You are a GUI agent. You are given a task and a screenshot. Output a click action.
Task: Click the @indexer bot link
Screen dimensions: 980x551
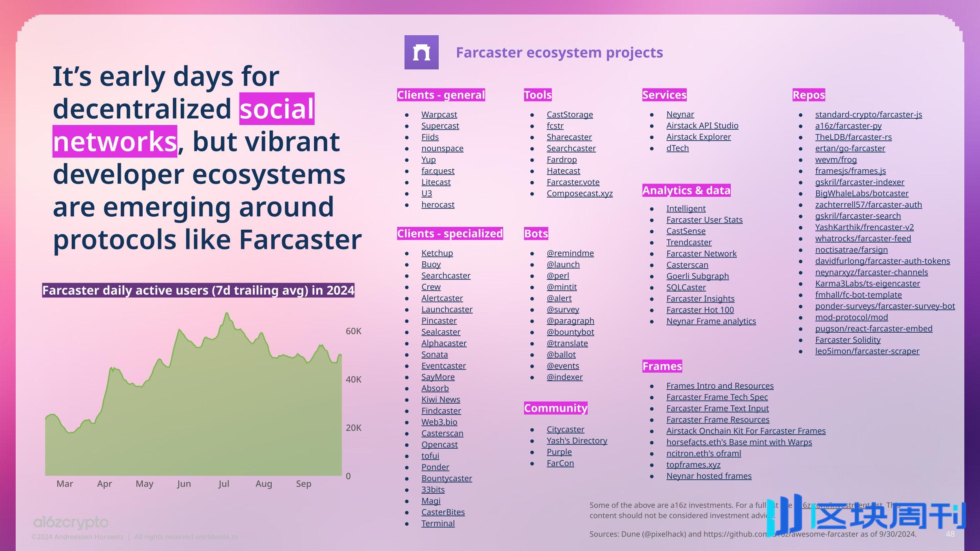click(x=565, y=377)
